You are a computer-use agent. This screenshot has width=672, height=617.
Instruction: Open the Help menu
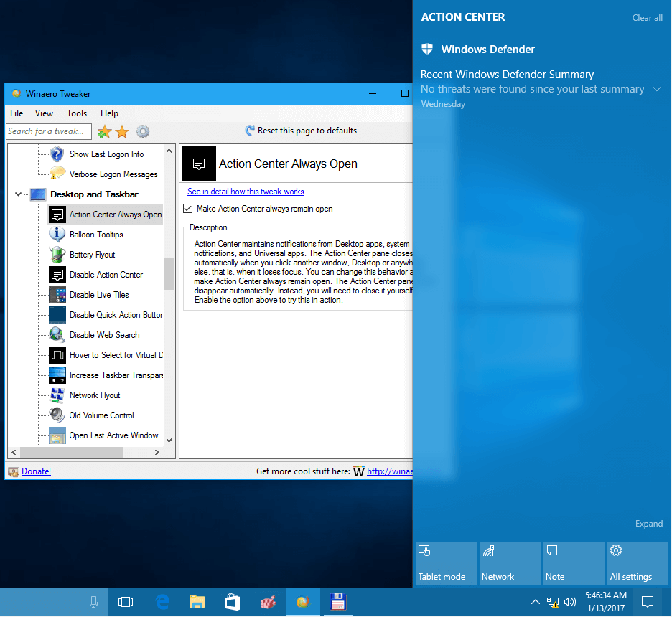(x=109, y=113)
